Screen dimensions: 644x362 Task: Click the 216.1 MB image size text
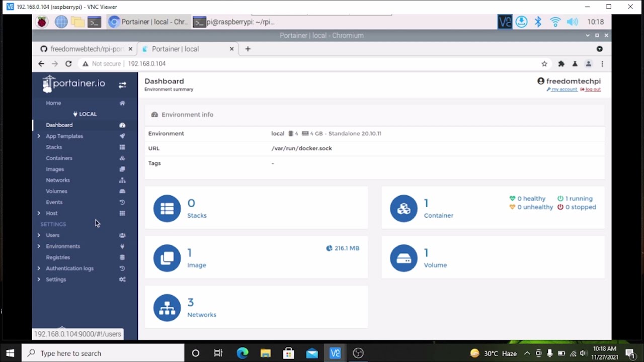pos(347,248)
